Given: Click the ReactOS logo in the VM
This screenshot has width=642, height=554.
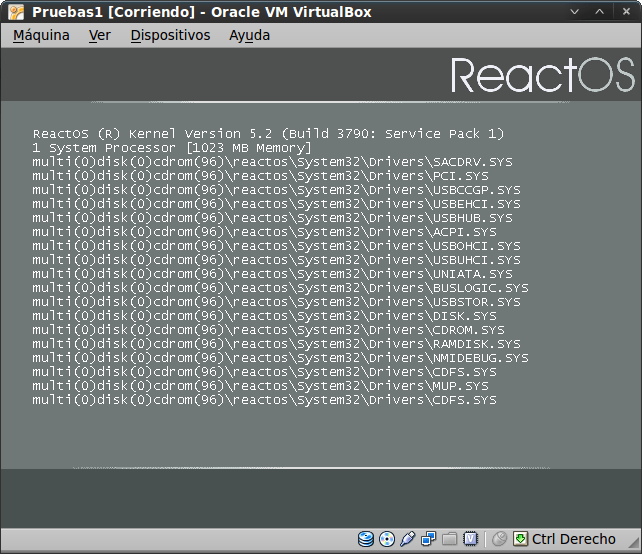Looking at the screenshot, I should (543, 75).
